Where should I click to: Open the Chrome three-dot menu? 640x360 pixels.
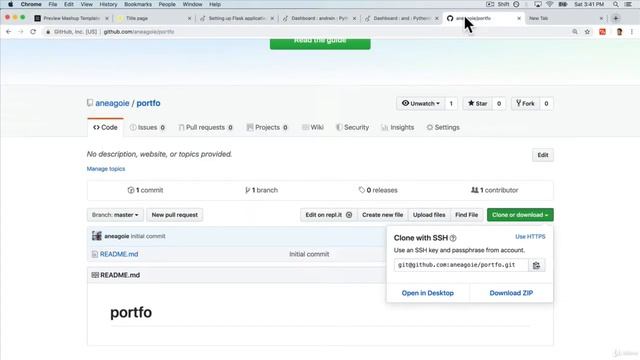[631, 32]
